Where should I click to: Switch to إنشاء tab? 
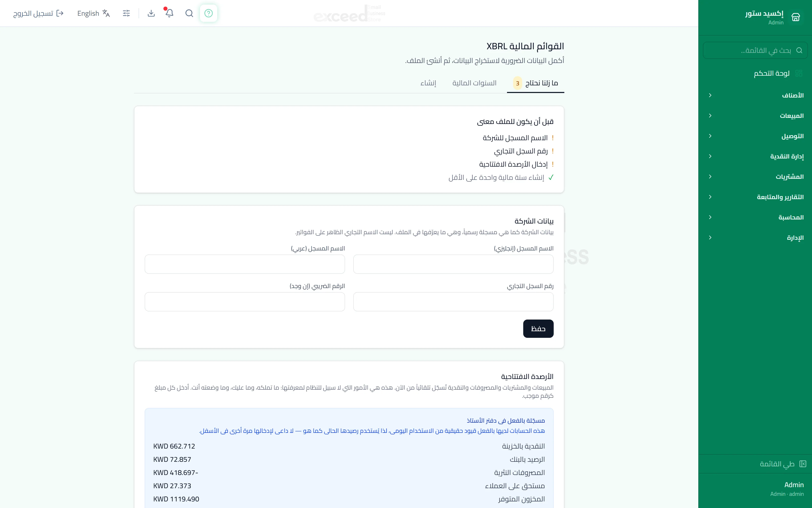click(428, 83)
